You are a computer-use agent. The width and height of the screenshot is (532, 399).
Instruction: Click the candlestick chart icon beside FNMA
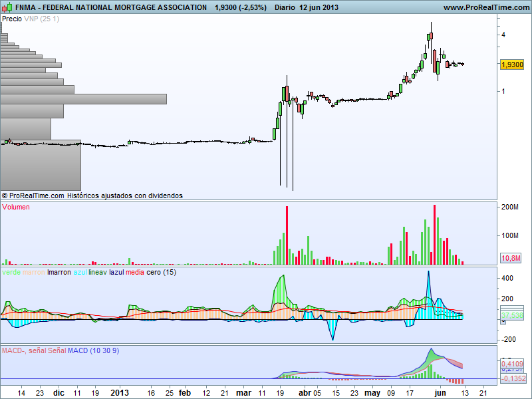[x=7, y=7]
